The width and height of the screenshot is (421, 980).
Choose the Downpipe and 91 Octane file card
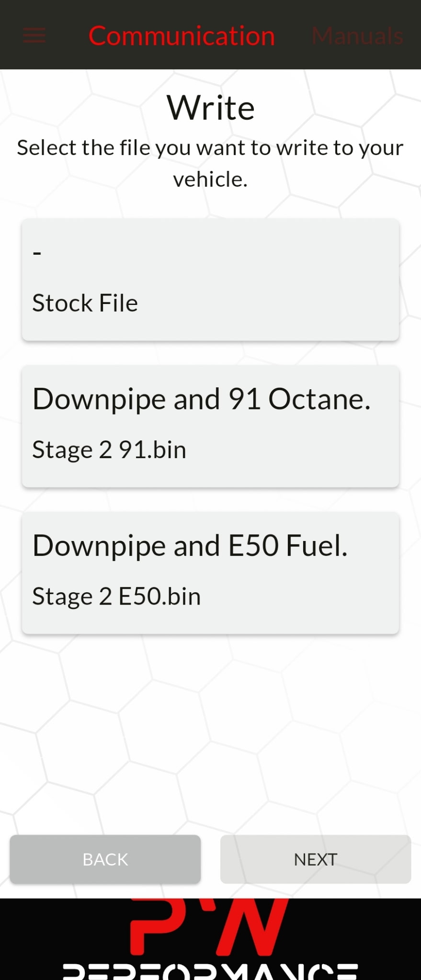click(210, 427)
